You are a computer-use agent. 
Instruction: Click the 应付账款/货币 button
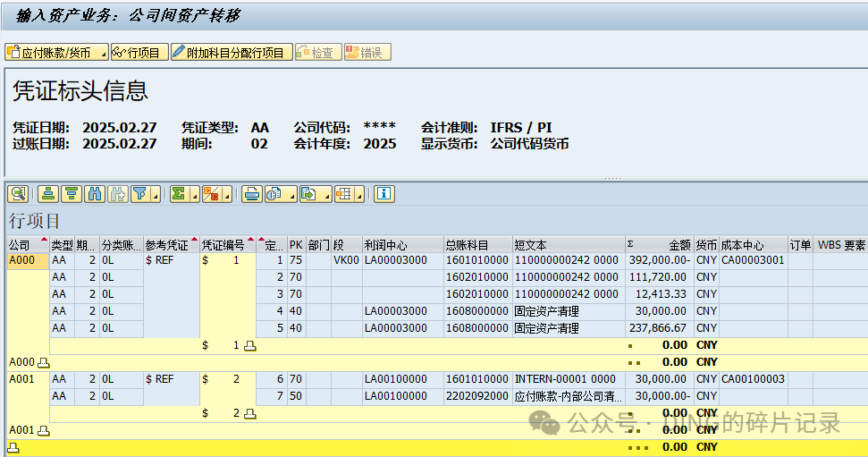click(56, 53)
